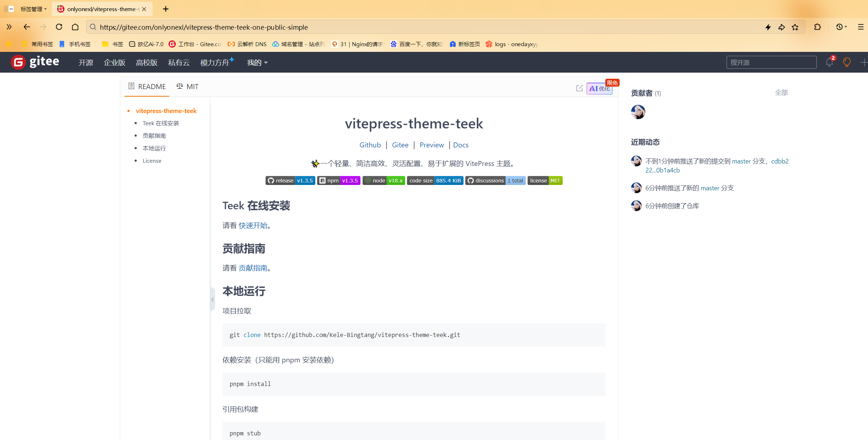Click the node v18.x badge
The height and width of the screenshot is (440, 868).
[384, 181]
